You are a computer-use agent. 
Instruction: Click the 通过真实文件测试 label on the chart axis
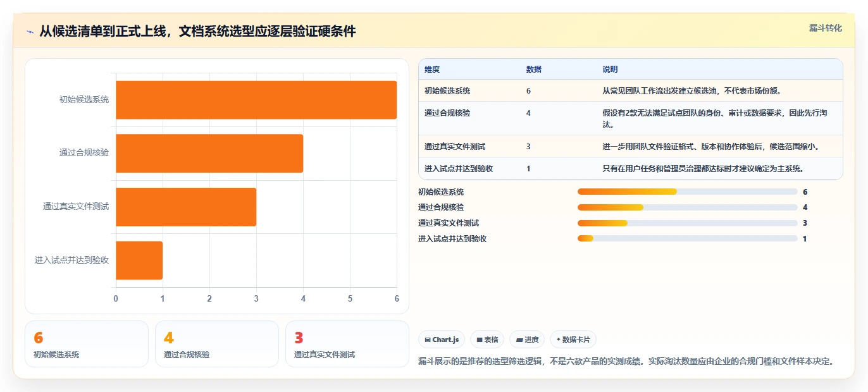[x=76, y=207]
